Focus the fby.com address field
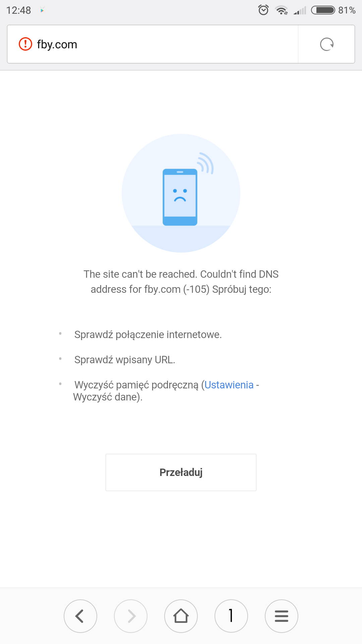 [x=151, y=44]
